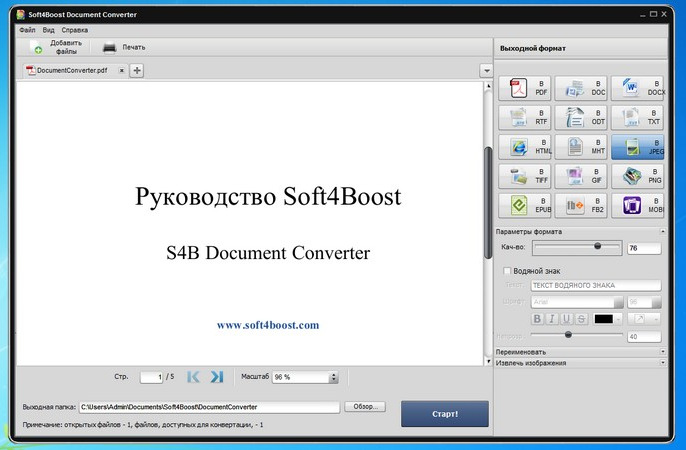Choose the MOBI output format

(x=637, y=205)
